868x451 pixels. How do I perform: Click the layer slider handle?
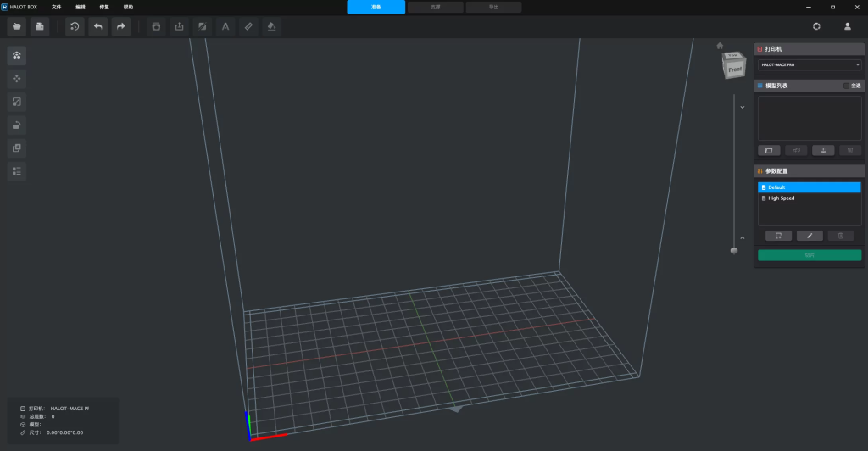(x=734, y=250)
